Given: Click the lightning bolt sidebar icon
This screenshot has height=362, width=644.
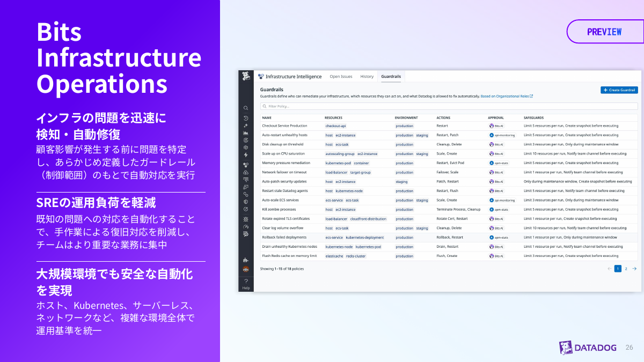Looking at the screenshot, I should click(x=246, y=154).
